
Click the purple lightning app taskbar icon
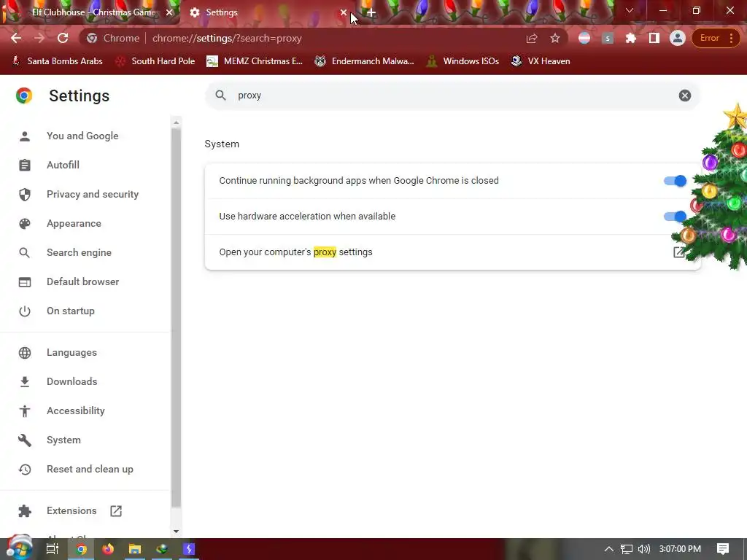189,549
